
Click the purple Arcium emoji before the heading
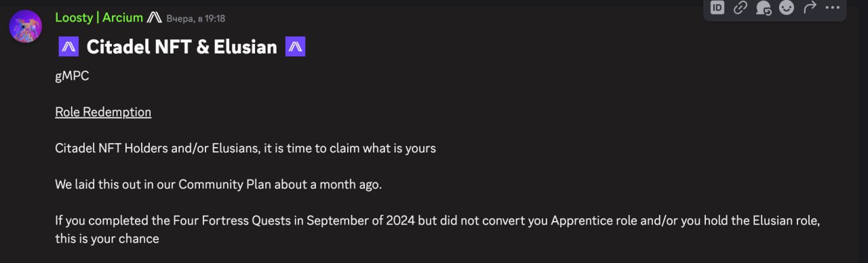tap(68, 47)
